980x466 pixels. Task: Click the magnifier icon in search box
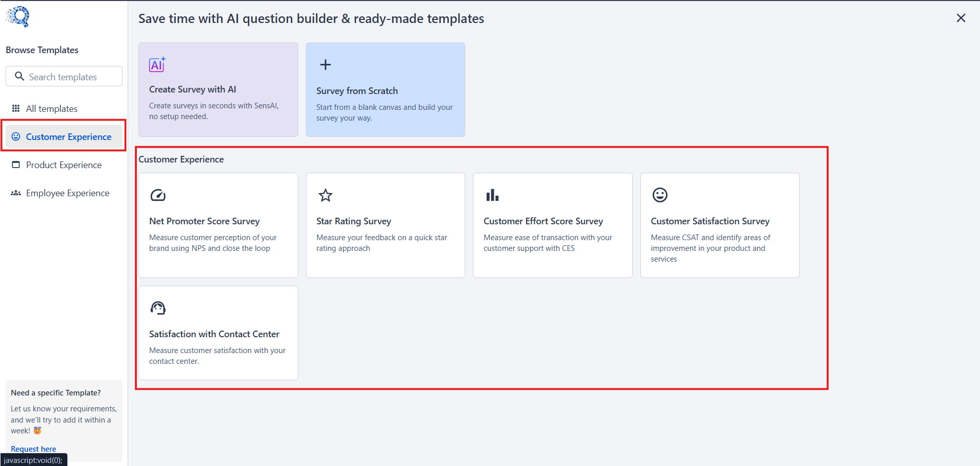tap(19, 76)
